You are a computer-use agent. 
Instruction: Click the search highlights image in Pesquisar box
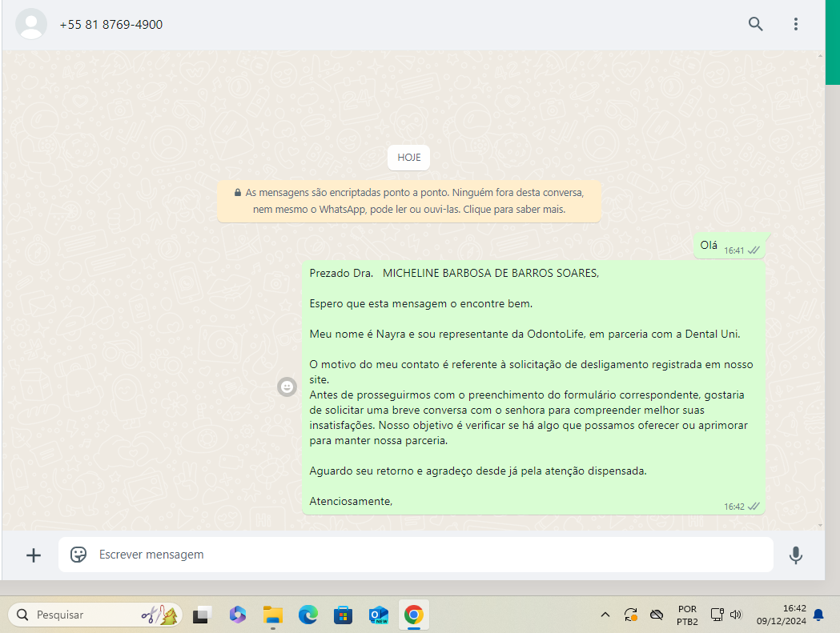160,615
